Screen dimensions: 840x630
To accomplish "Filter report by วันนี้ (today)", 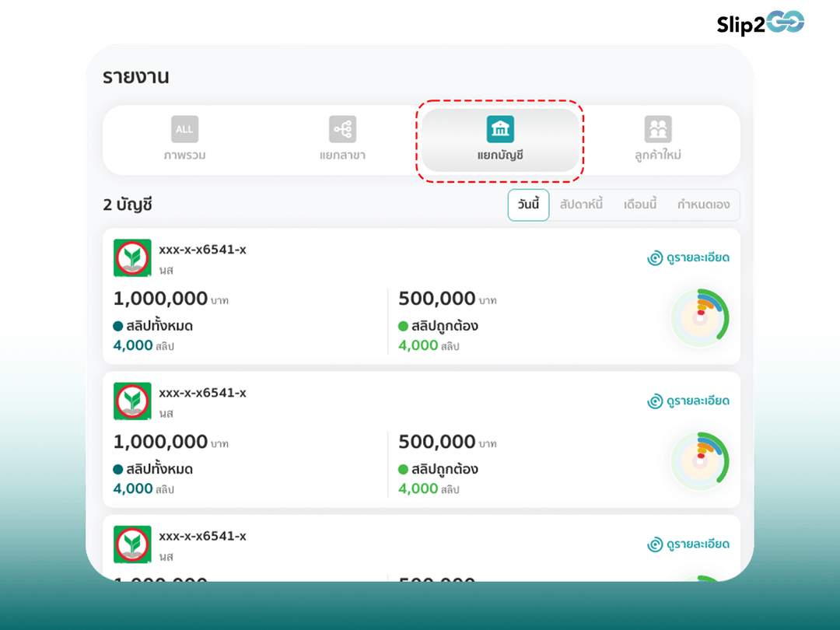I will point(528,205).
